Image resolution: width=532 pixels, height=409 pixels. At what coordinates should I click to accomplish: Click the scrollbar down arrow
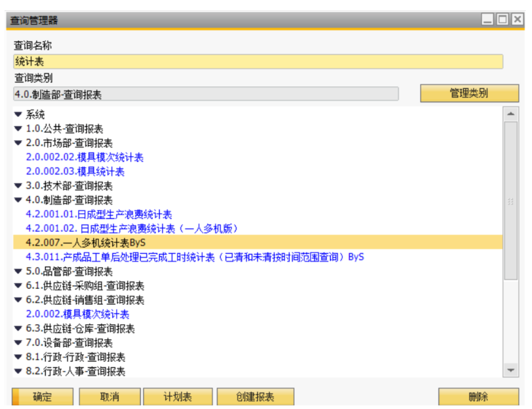click(x=510, y=370)
